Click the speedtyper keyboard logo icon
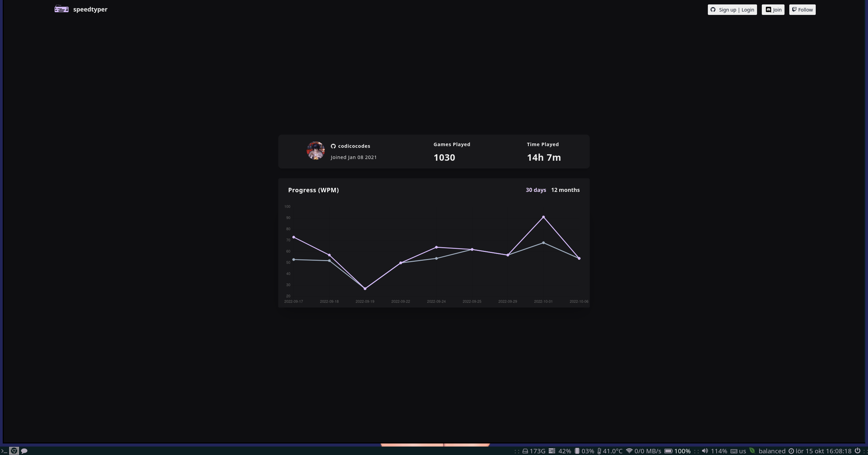Viewport: 868px width, 455px height. click(x=61, y=9)
